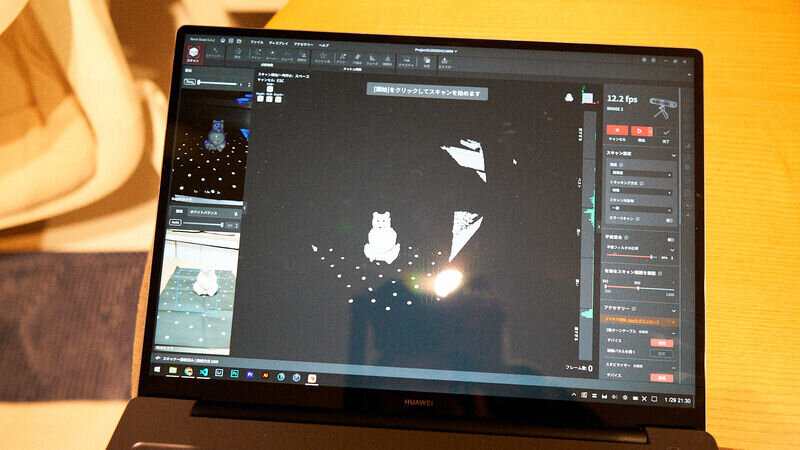Dismiss the orange download banner
Viewport: 800px width, 450px height.
673,322
